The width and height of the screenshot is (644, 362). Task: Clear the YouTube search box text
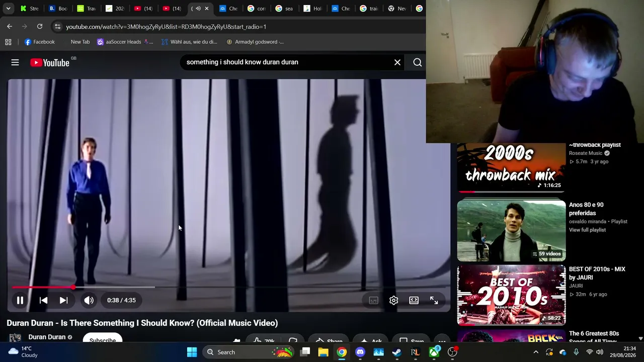pyautogui.click(x=397, y=62)
